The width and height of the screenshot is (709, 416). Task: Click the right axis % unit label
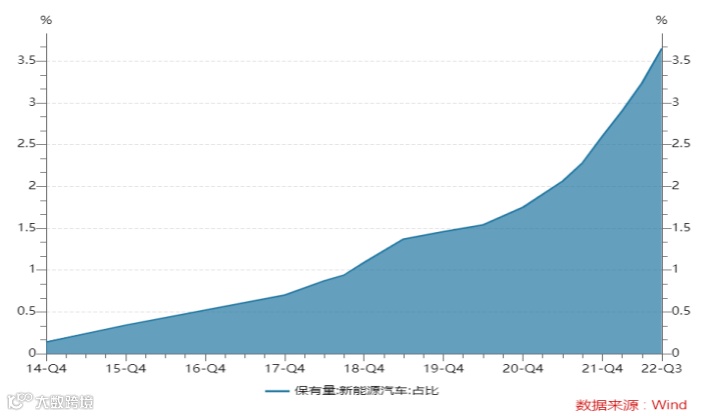coord(662,20)
